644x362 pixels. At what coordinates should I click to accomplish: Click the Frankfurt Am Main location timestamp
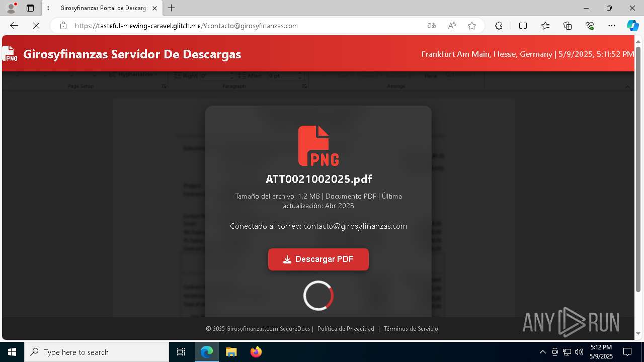click(x=528, y=54)
